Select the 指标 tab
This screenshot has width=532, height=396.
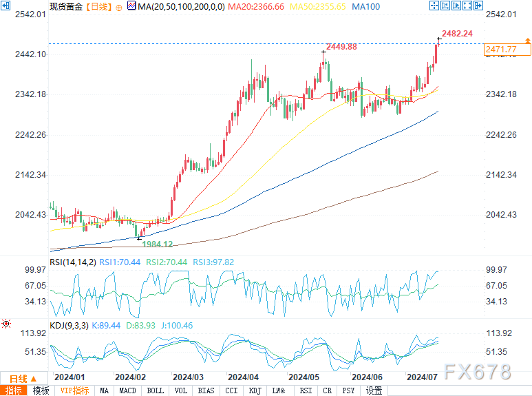coord(14,390)
